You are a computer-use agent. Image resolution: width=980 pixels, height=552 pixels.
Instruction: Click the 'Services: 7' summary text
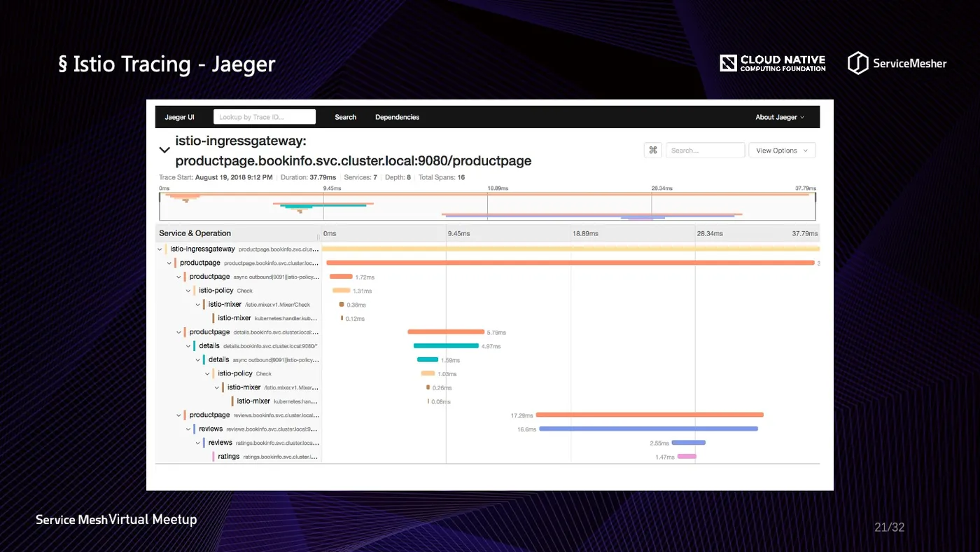[x=360, y=177]
